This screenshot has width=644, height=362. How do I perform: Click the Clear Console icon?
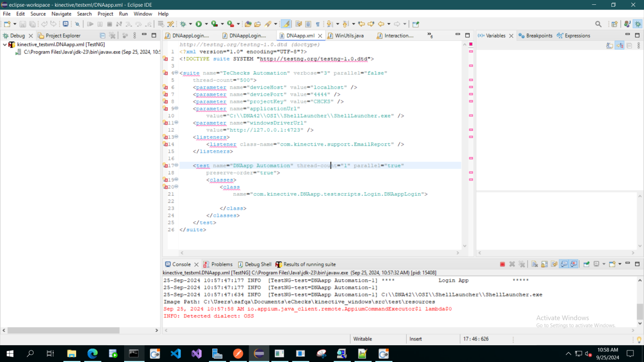pos(535,264)
